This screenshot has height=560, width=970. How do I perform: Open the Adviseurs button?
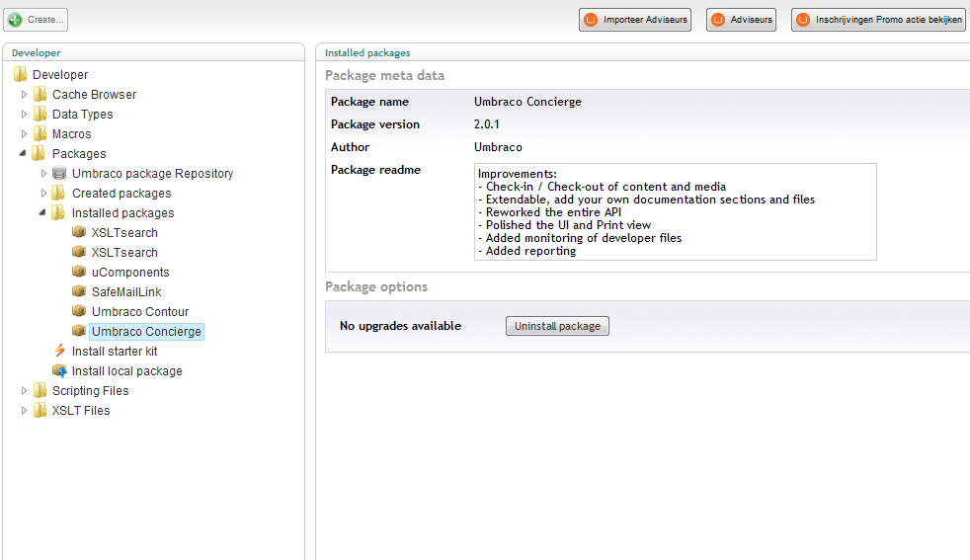(x=741, y=20)
